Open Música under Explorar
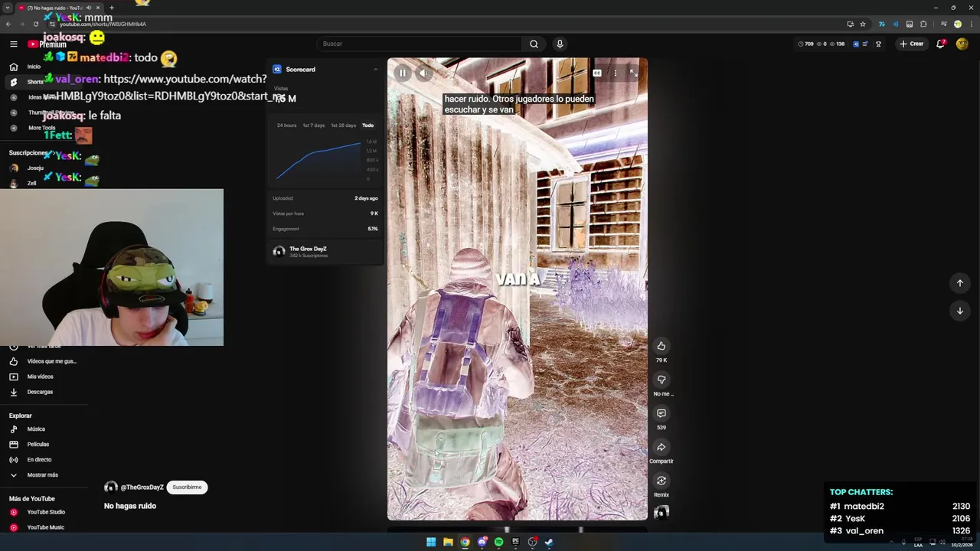 point(36,429)
